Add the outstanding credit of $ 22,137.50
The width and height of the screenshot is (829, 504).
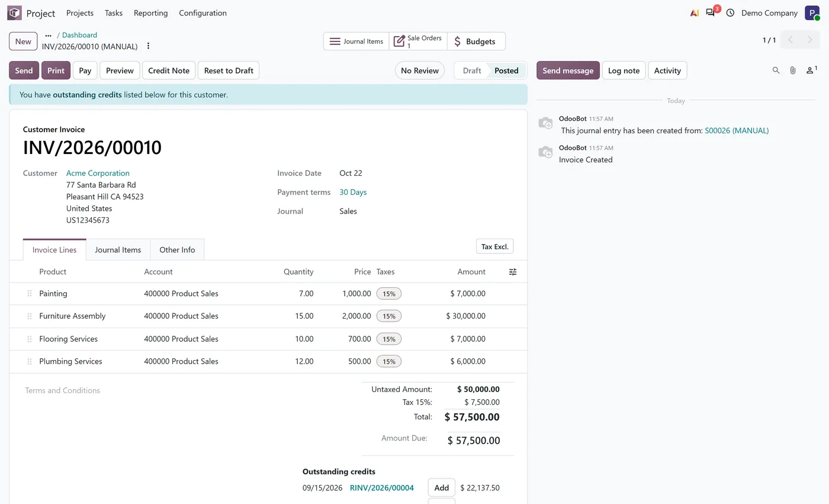[x=442, y=488]
